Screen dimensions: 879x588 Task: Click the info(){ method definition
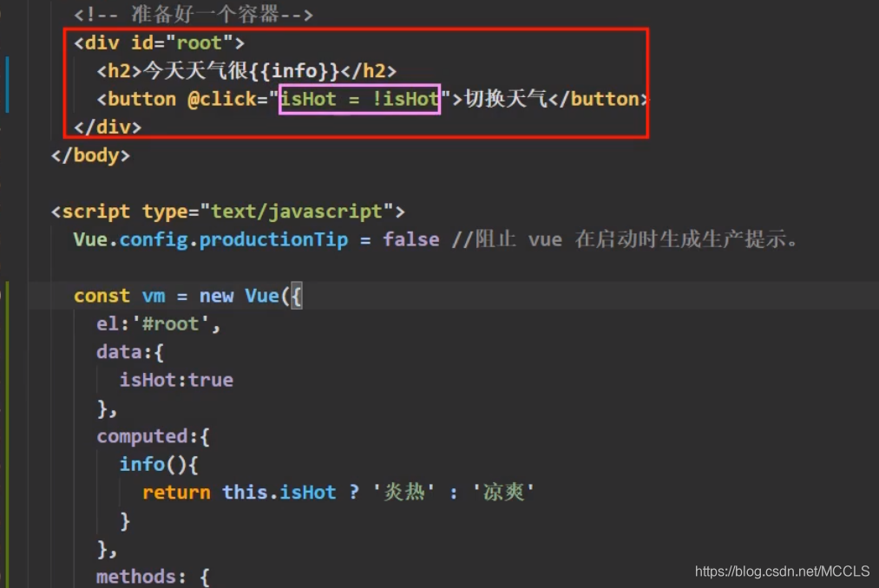point(159,465)
